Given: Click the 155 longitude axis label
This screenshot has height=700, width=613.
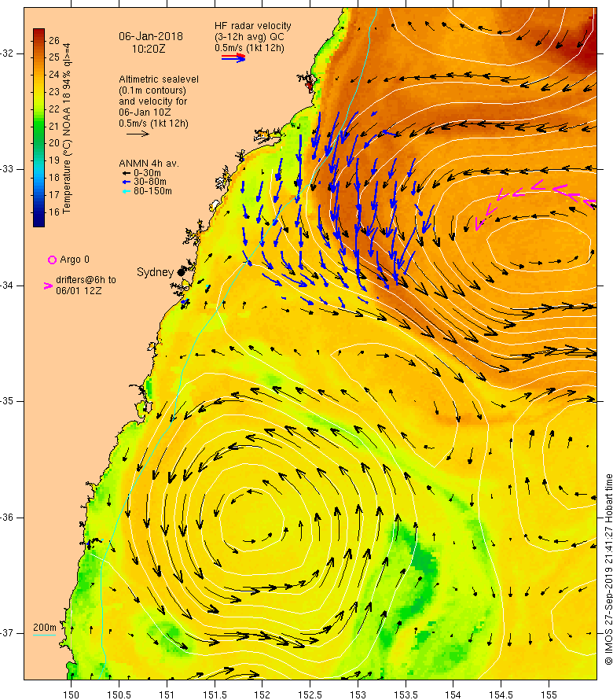Looking at the screenshot, I should pyautogui.click(x=549, y=695).
